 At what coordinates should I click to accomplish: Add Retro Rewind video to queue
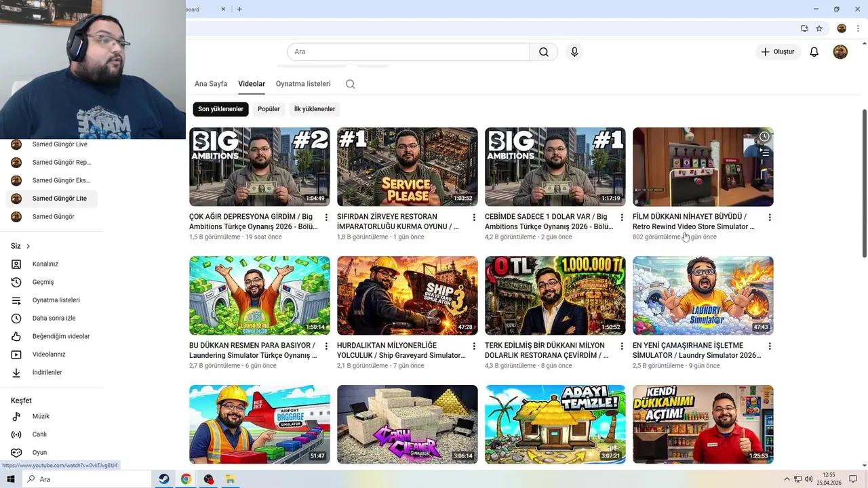tap(764, 153)
